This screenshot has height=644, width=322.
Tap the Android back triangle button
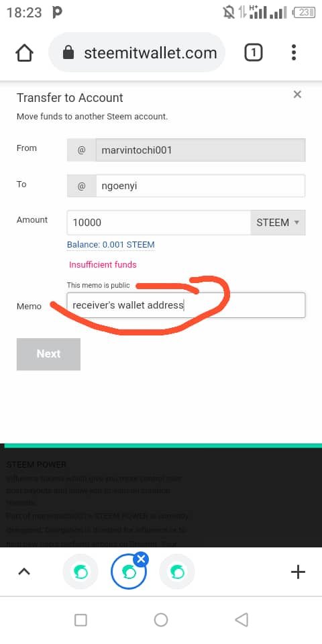coord(241,620)
